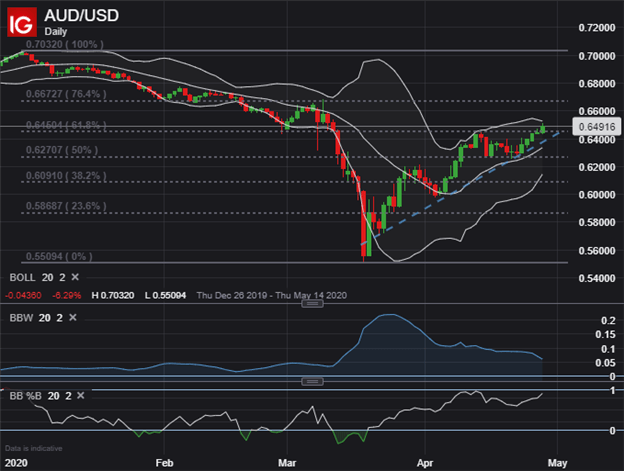Click the Mar label on time axis
Screen dimensions: 624x471
288,464
